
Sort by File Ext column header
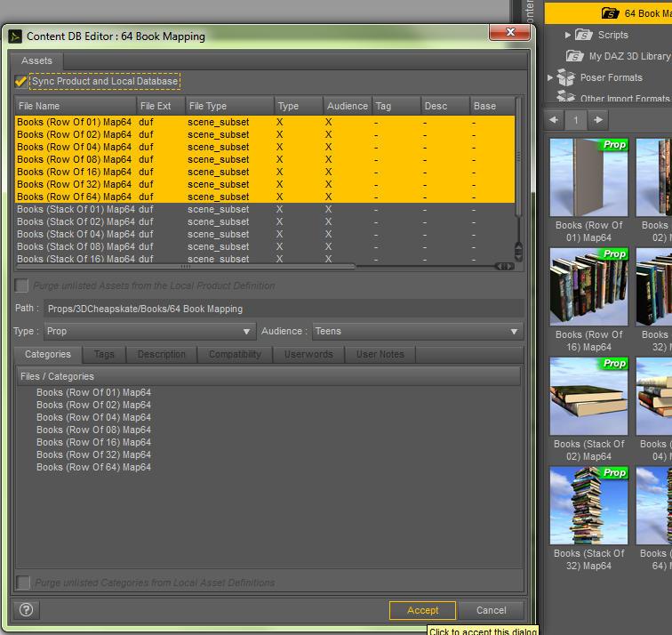point(161,106)
